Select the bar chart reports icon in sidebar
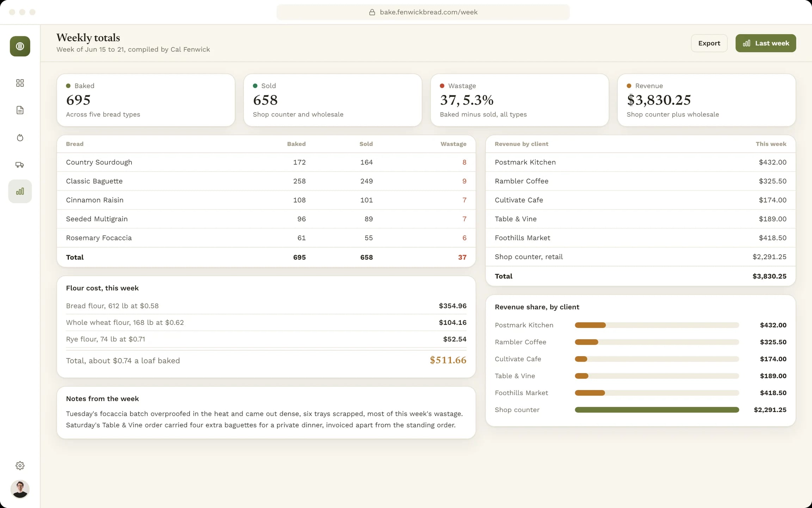Image resolution: width=812 pixels, height=508 pixels. coord(20,192)
